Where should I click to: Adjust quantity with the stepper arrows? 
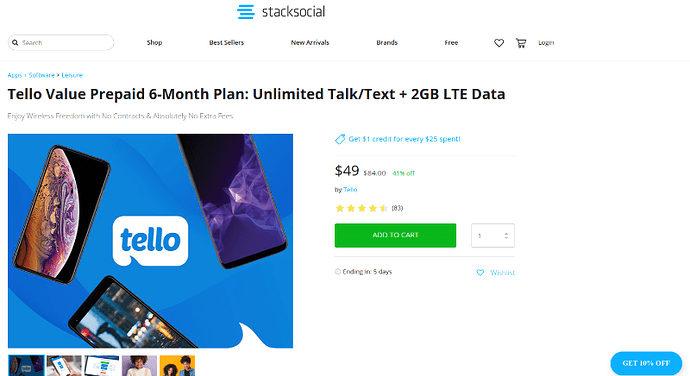506,236
